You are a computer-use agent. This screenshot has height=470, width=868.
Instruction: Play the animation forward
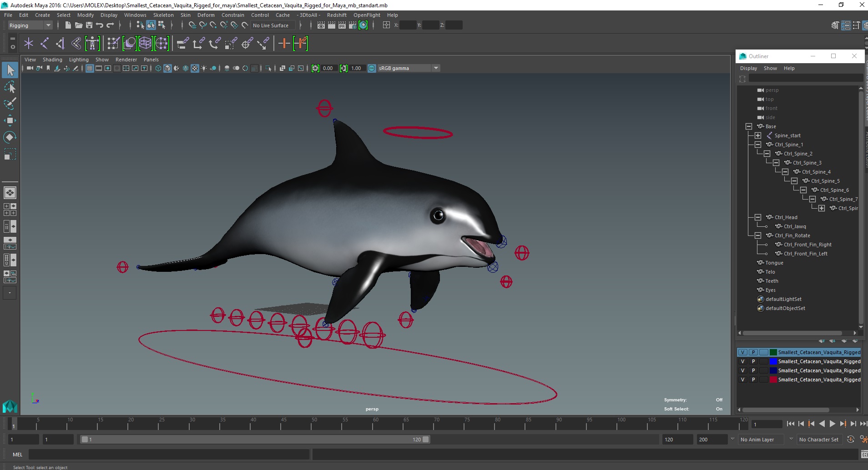pyautogui.click(x=832, y=424)
